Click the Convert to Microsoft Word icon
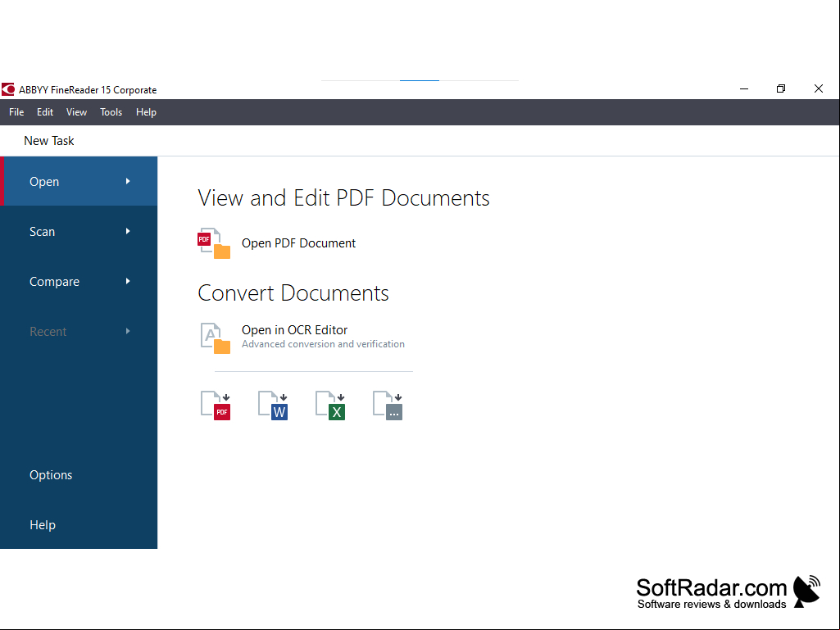Image resolution: width=840 pixels, height=630 pixels. 273,406
